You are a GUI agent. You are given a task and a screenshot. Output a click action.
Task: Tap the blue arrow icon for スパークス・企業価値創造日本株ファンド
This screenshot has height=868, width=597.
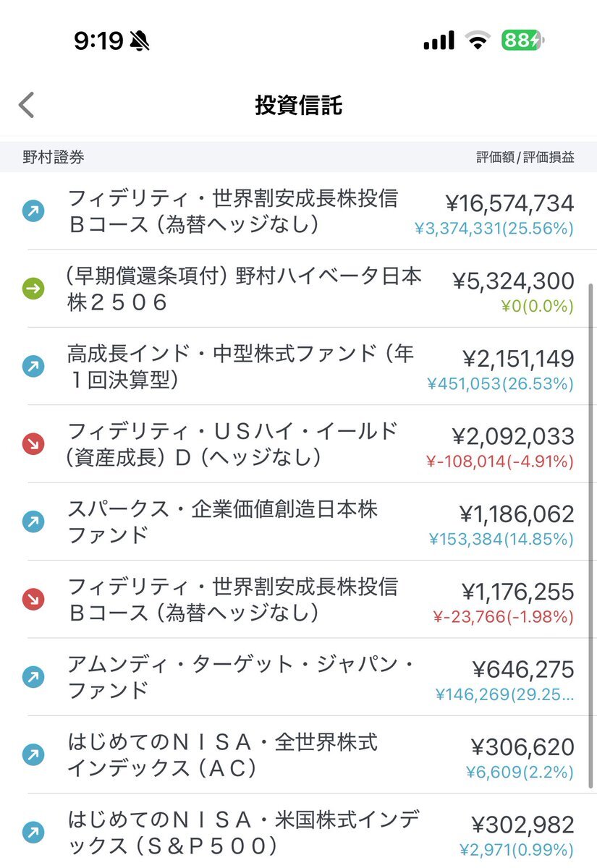33,522
